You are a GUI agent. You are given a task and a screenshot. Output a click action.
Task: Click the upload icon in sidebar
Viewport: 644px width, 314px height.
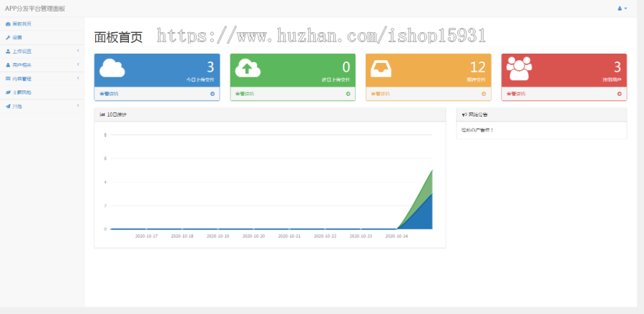click(x=8, y=51)
